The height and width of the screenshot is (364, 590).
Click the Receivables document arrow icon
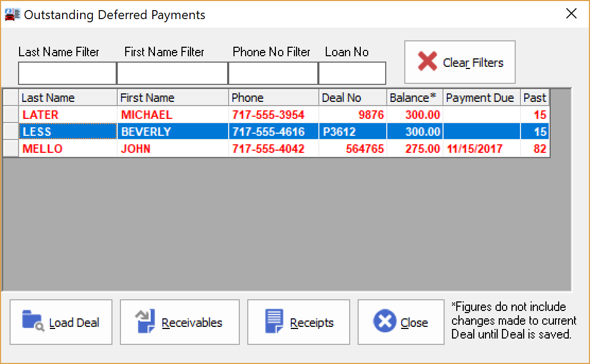(x=145, y=322)
